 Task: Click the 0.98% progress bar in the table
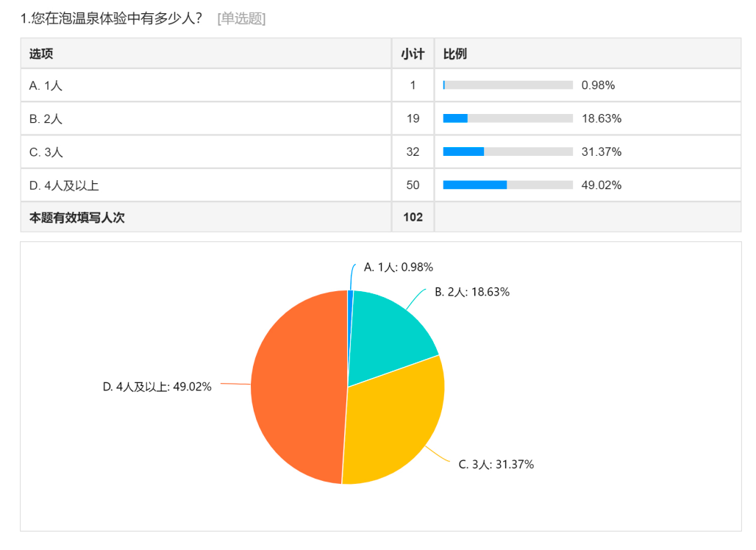(x=507, y=85)
